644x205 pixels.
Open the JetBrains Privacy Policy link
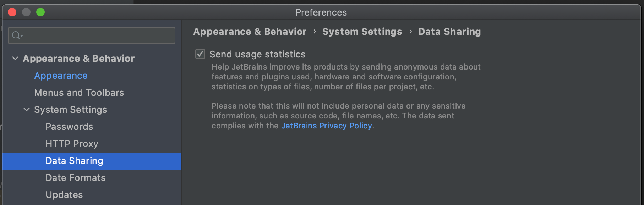coord(326,126)
